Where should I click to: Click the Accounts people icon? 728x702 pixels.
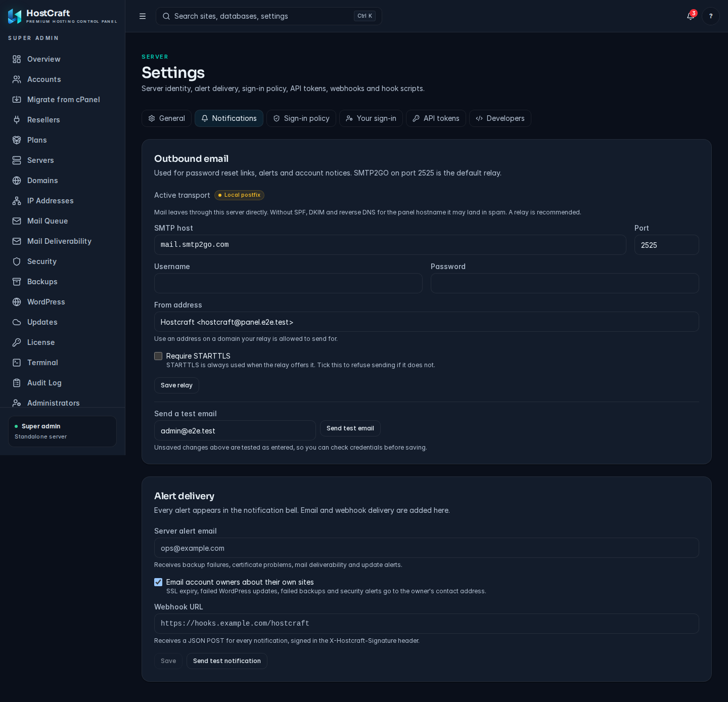coord(17,79)
